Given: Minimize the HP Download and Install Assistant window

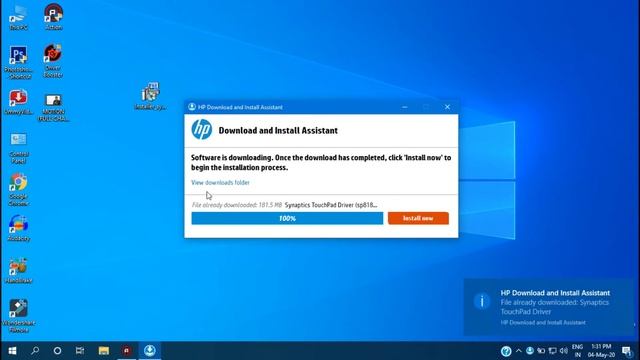Looking at the screenshot, I should pos(404,107).
